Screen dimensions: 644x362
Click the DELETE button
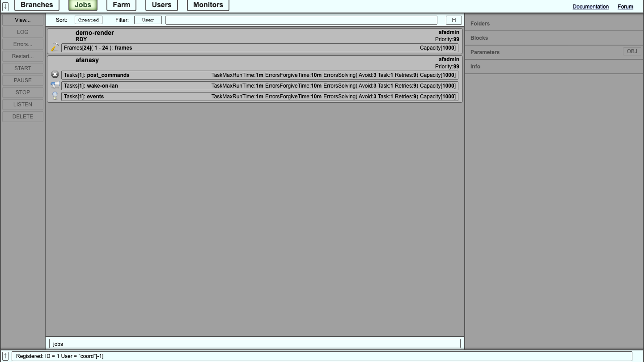pyautogui.click(x=23, y=117)
